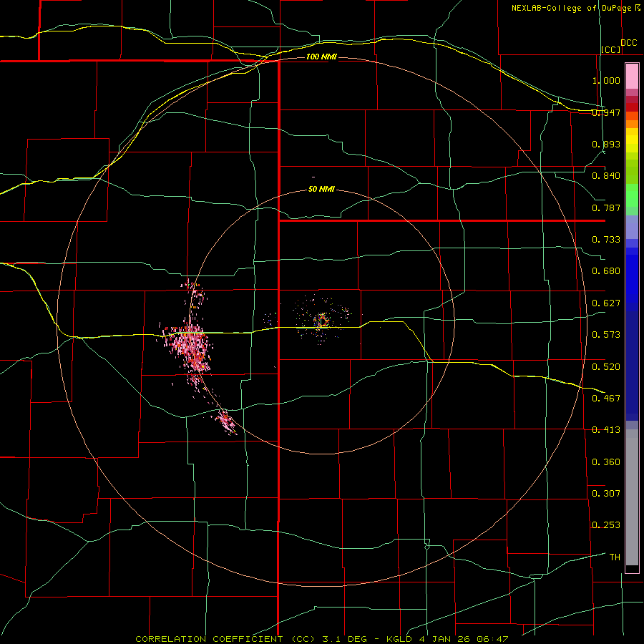Select the 0.680 color scale value
The image size is (644, 644).
(606, 271)
